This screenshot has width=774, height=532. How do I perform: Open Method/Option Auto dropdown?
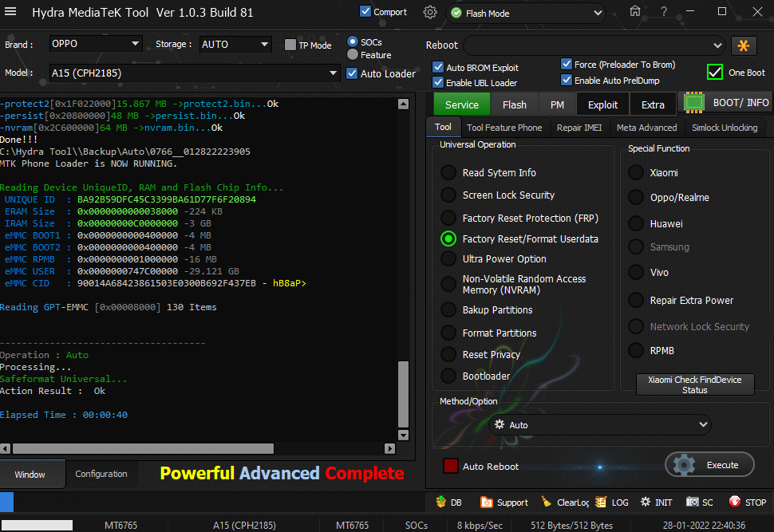(600, 425)
